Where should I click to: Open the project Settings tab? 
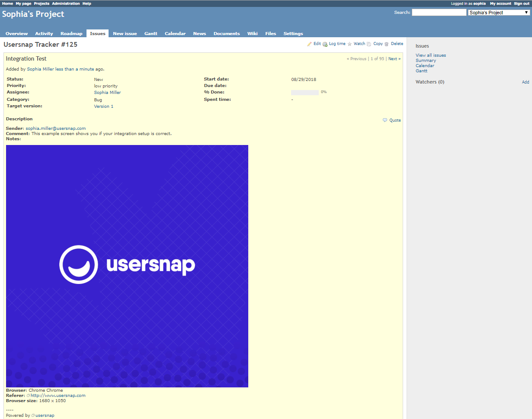click(293, 34)
